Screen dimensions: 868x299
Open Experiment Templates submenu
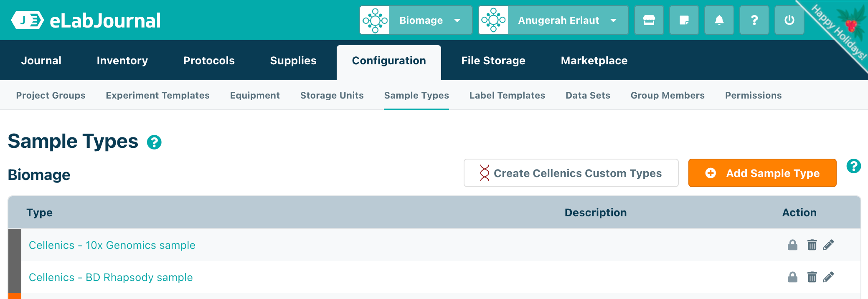[x=157, y=95]
